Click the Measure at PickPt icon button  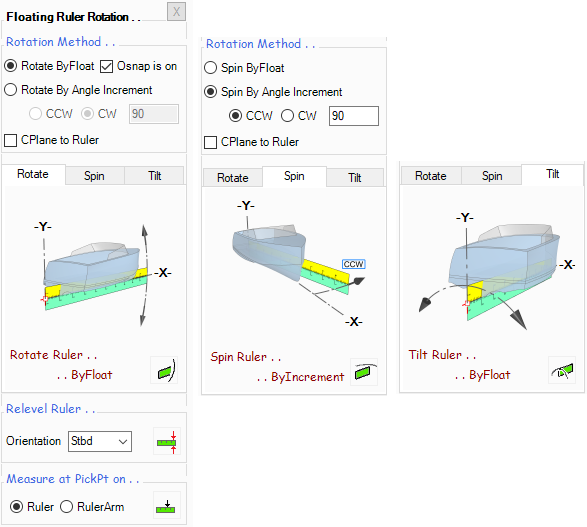pyautogui.click(x=167, y=505)
